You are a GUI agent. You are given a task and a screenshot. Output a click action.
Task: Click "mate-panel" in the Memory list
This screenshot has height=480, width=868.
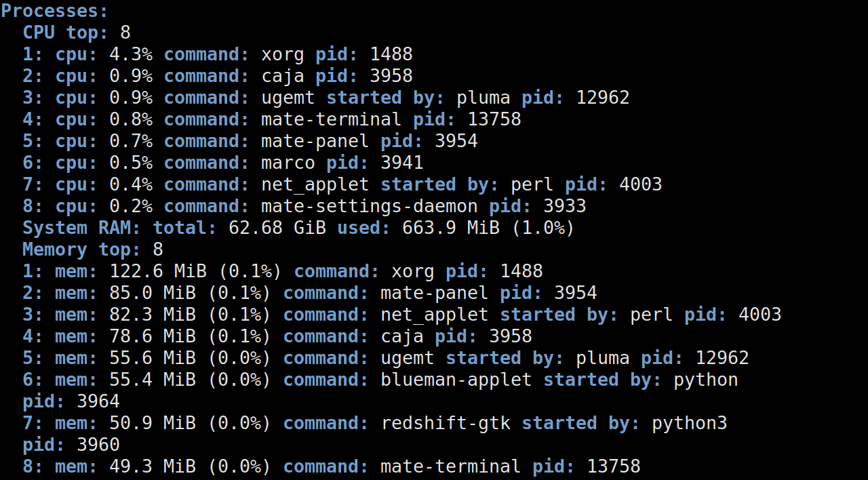[x=434, y=293]
